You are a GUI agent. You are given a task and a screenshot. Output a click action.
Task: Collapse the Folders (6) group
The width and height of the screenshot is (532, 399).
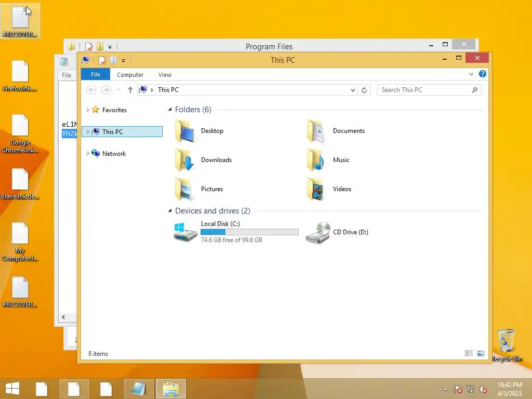[x=170, y=109]
